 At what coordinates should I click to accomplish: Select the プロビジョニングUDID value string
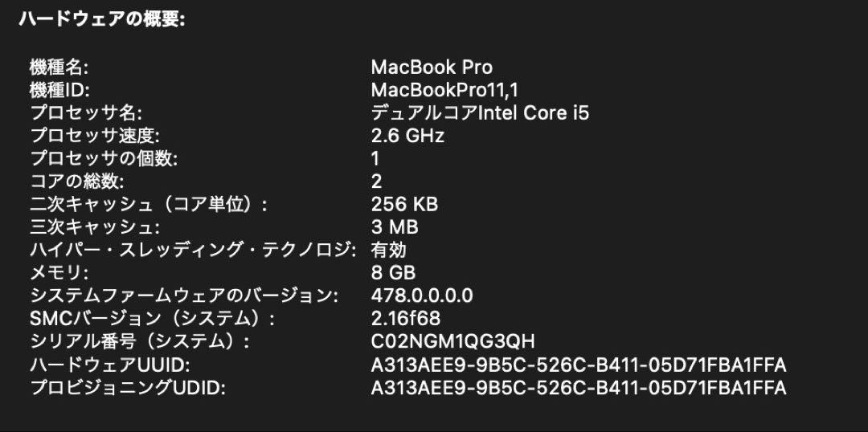(x=579, y=388)
